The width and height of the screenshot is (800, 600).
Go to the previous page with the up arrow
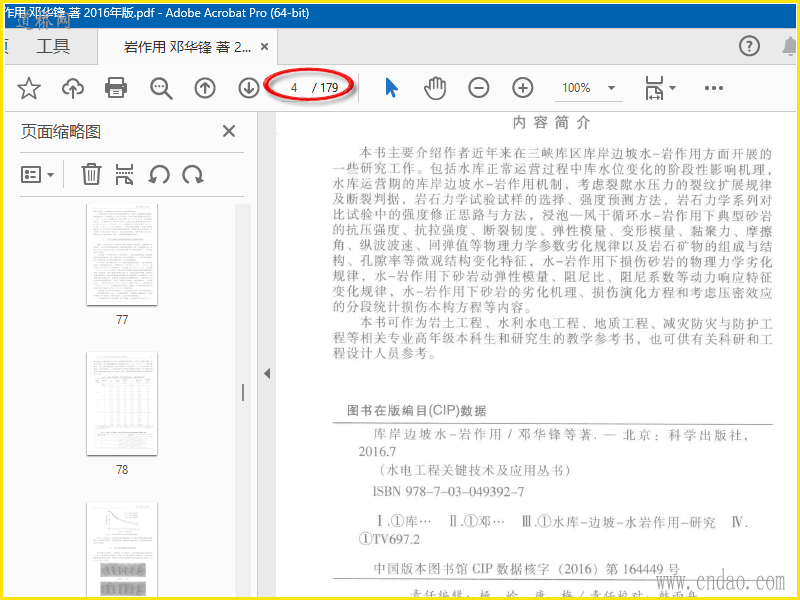(205, 88)
